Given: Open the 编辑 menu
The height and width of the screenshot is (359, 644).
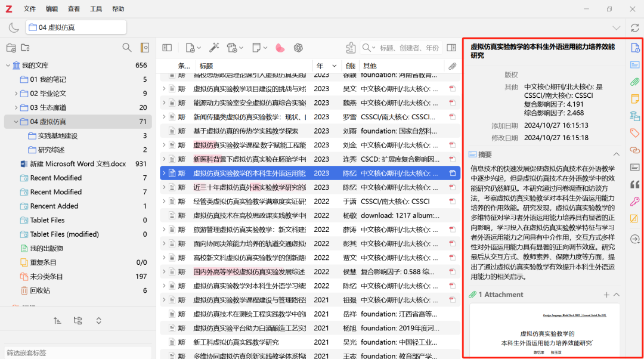Looking at the screenshot, I should [52, 9].
